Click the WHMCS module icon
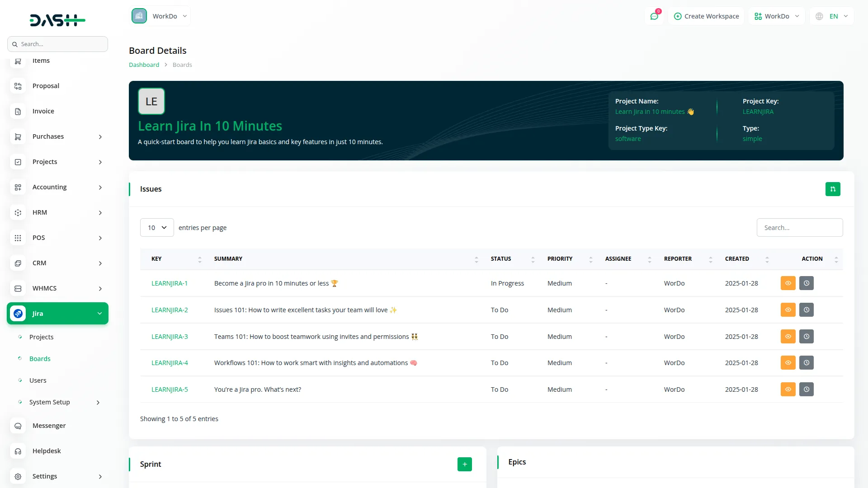 coord(18,288)
